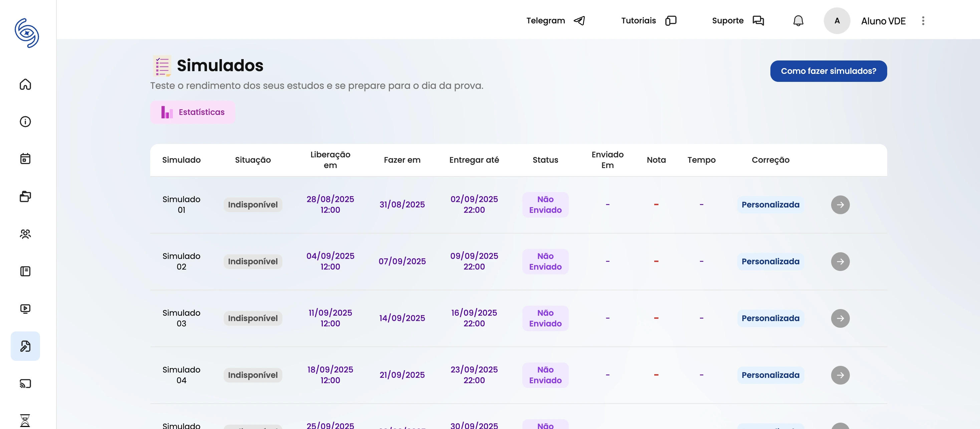Click the Estatísticas button
This screenshot has width=980, height=429.
click(193, 112)
